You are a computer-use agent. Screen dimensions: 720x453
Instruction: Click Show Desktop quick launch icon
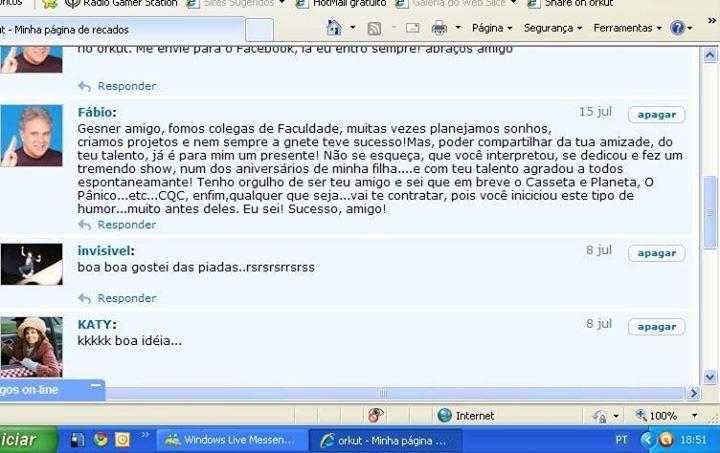(78, 440)
